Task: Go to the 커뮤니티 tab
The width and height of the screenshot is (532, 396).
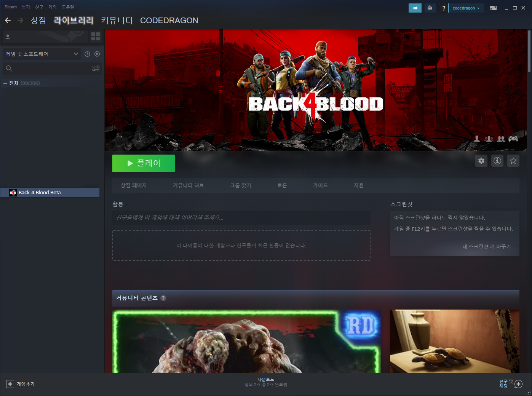Action: point(117,21)
